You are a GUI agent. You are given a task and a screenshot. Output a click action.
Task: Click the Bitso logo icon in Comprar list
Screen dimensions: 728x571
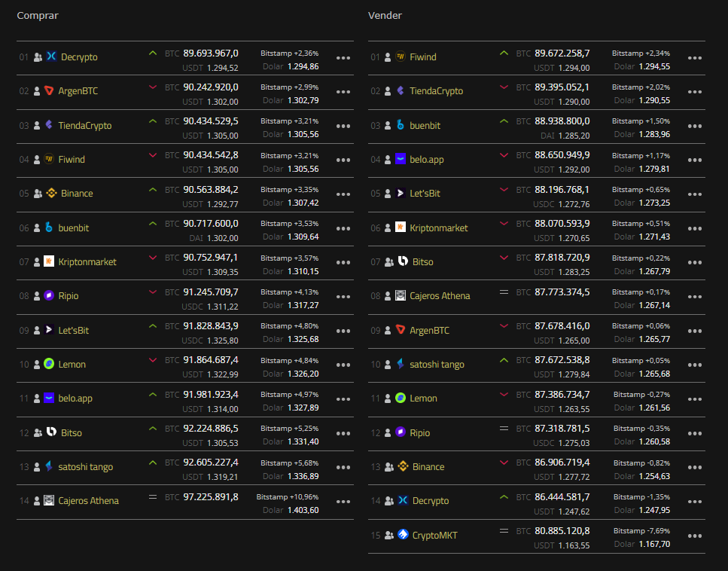coord(51,432)
